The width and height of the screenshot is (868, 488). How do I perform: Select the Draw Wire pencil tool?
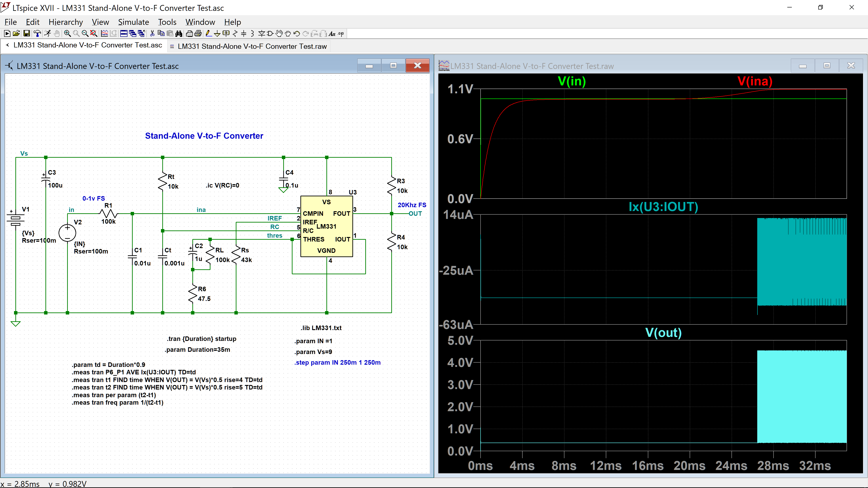click(209, 34)
